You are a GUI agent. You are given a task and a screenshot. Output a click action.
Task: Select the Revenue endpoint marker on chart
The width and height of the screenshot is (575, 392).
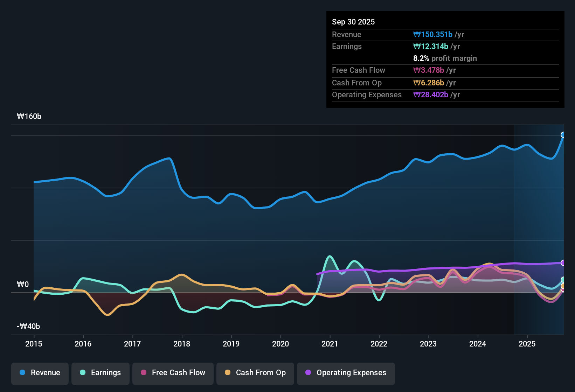[563, 134]
